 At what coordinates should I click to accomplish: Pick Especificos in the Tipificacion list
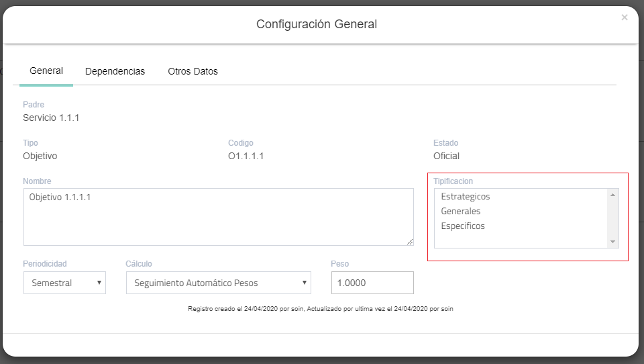(463, 226)
